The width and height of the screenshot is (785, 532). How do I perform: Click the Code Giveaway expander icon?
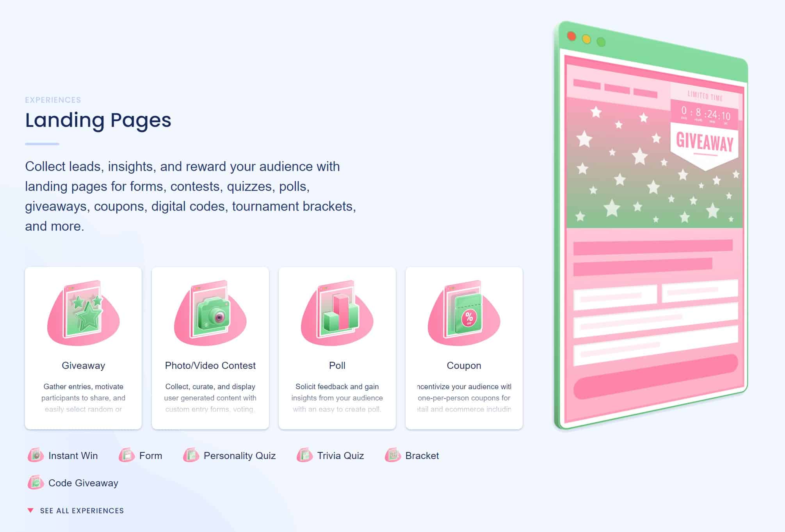click(36, 483)
